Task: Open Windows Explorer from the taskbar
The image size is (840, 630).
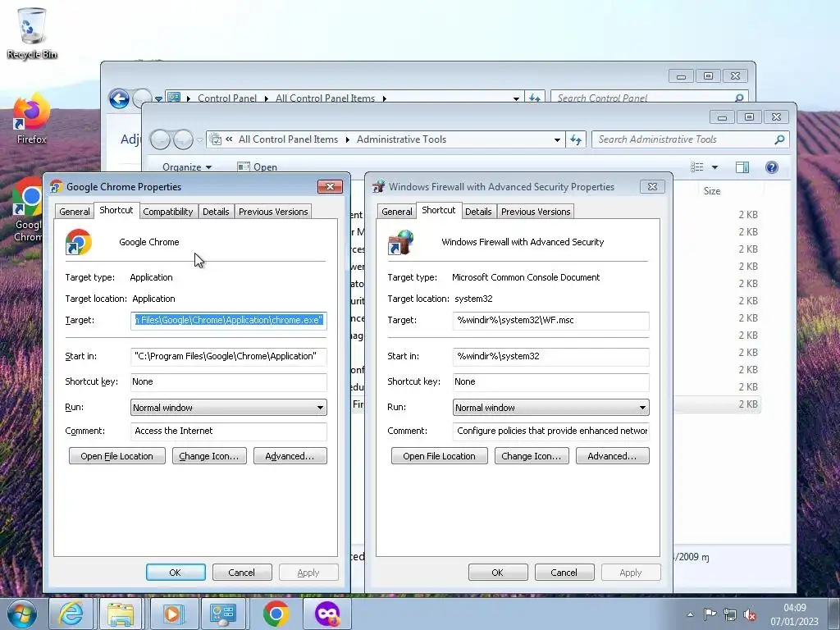Action: (x=121, y=614)
